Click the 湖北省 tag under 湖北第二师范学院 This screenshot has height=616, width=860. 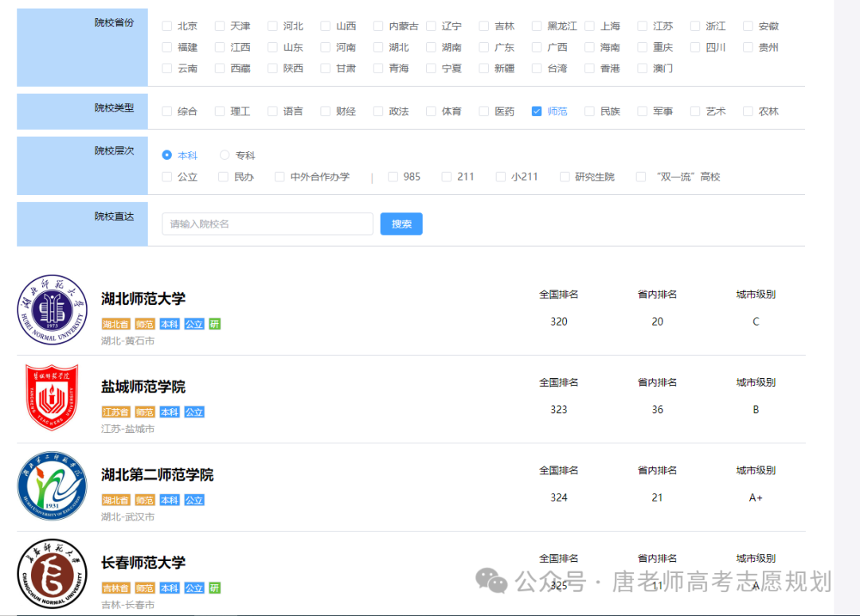click(x=115, y=500)
